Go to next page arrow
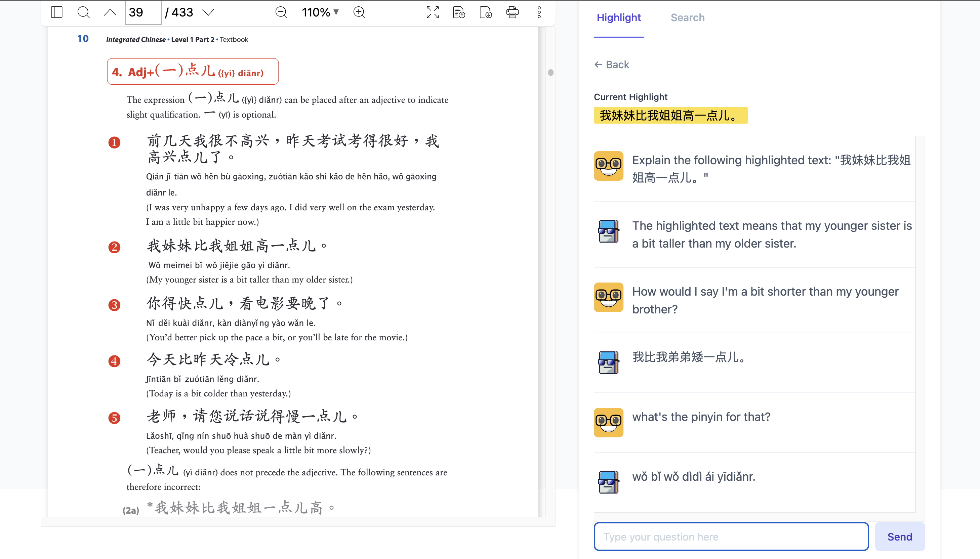Image resolution: width=980 pixels, height=559 pixels. 208,12
